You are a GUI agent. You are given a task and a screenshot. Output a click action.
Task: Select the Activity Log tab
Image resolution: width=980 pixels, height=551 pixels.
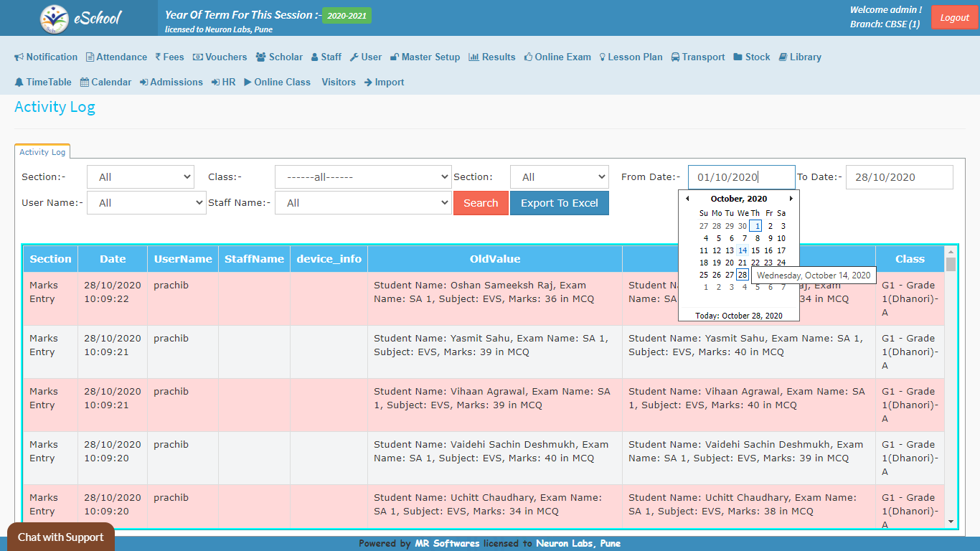click(42, 152)
